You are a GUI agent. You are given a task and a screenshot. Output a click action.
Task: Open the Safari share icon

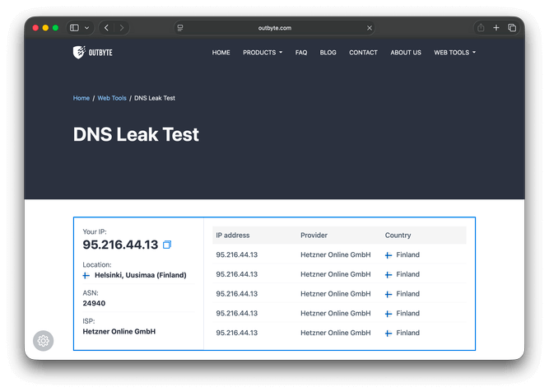click(x=481, y=28)
